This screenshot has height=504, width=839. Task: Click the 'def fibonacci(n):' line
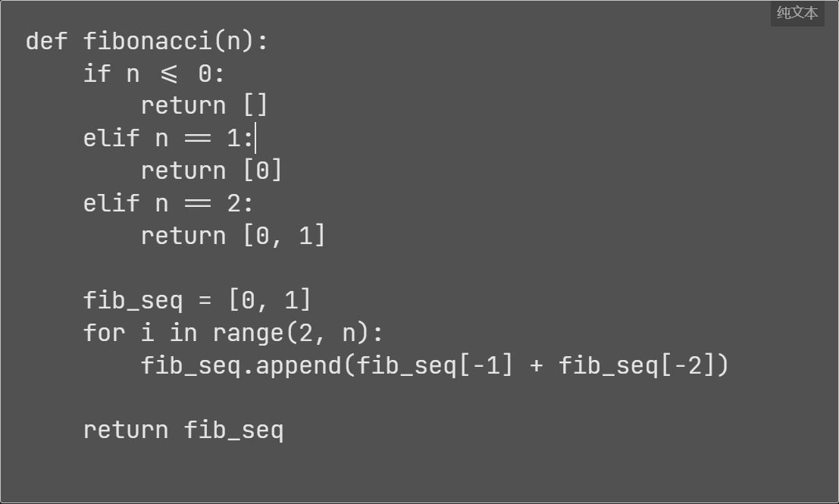(146, 41)
